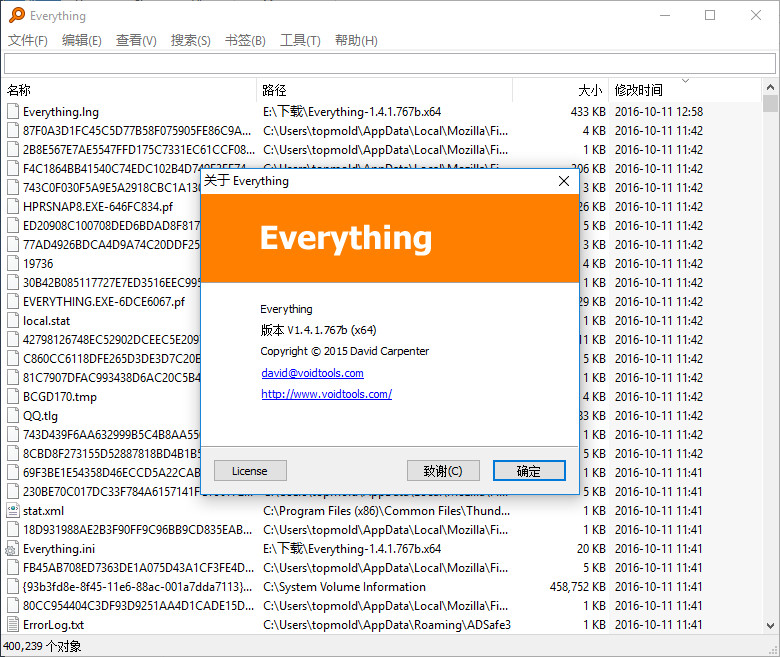Maximize the Everything window
Image resolution: width=780 pixels, height=657 pixels.
tap(710, 15)
